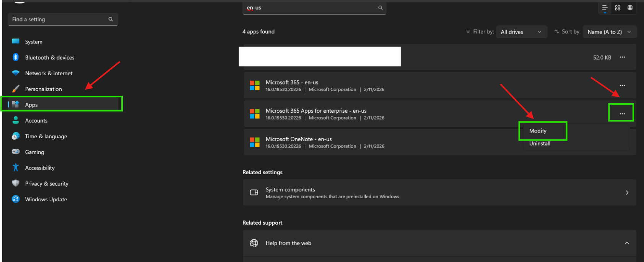The image size is (644, 262).
Task: Open more options for Microsoft 365 Apps for enterprise
Action: (x=622, y=114)
